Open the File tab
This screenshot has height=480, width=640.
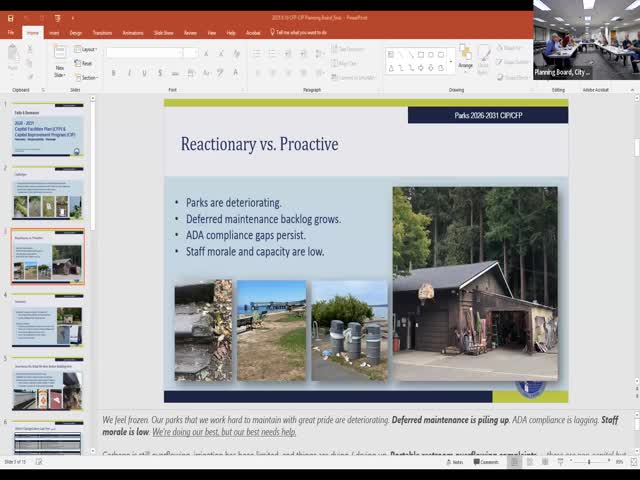point(11,33)
